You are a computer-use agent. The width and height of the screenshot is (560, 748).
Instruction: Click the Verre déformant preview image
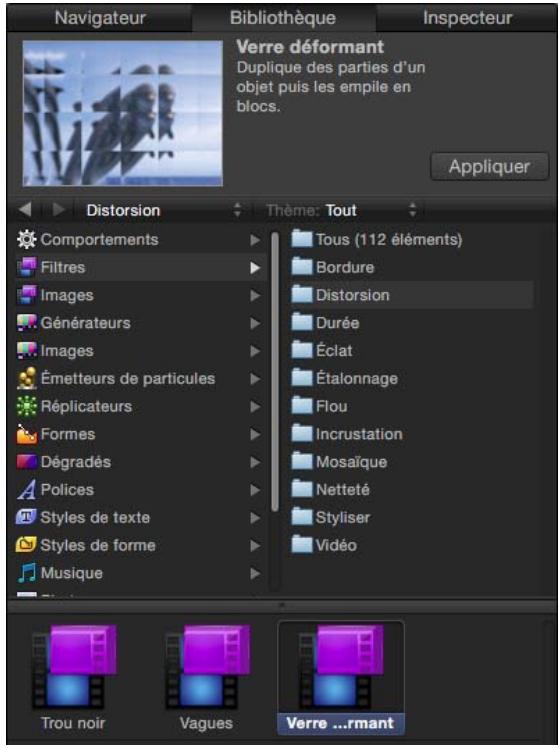click(x=123, y=113)
